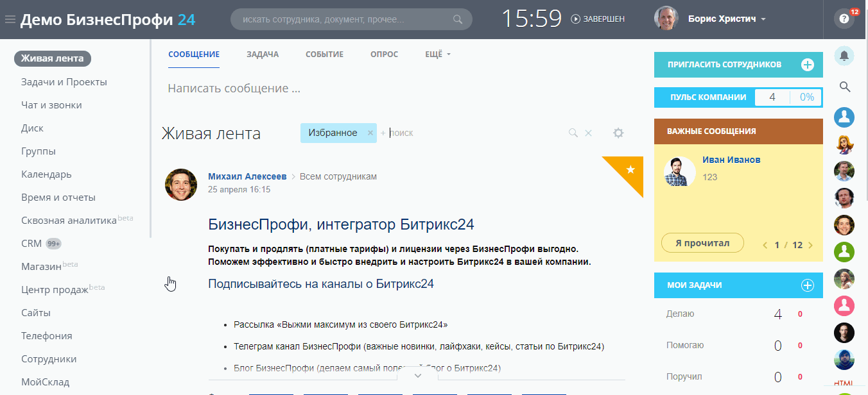This screenshot has width=868, height=395.
Task: Click the search magnifier in top search bar
Action: pyautogui.click(x=458, y=19)
